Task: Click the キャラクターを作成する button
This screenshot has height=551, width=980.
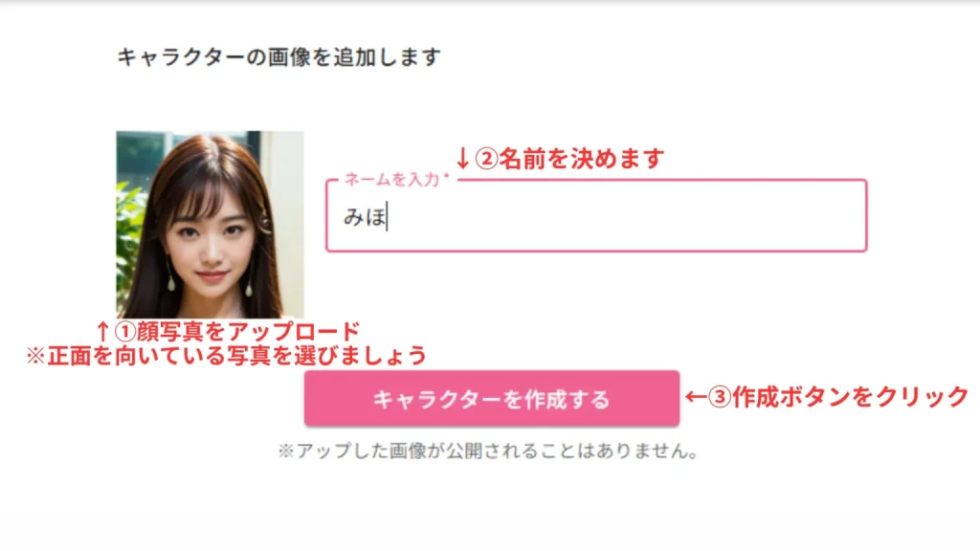Action: [492, 399]
